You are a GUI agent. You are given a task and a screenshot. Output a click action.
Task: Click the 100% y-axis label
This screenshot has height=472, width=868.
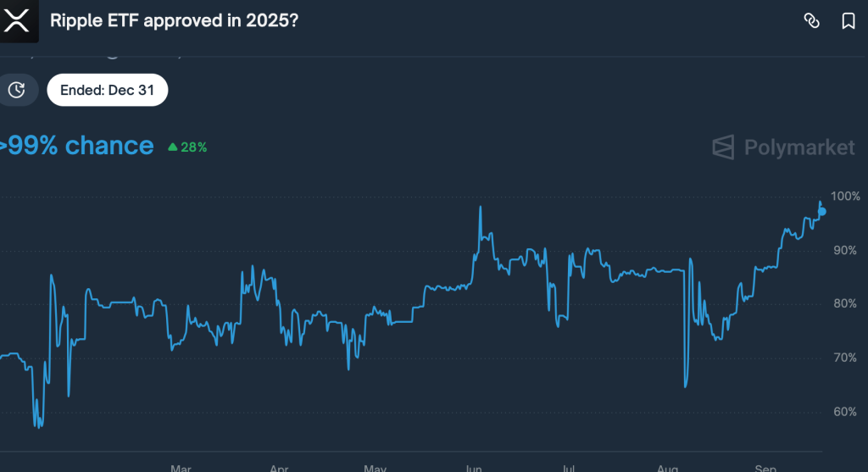point(844,197)
